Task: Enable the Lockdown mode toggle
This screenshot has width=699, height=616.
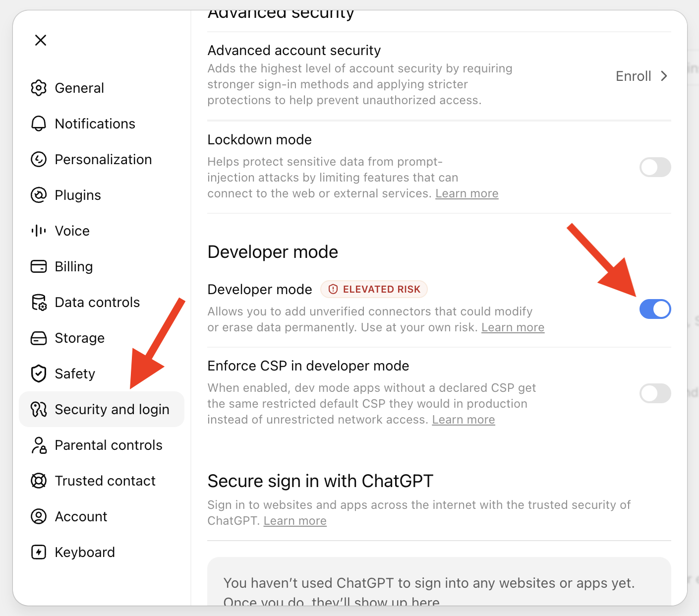Action: 655,167
